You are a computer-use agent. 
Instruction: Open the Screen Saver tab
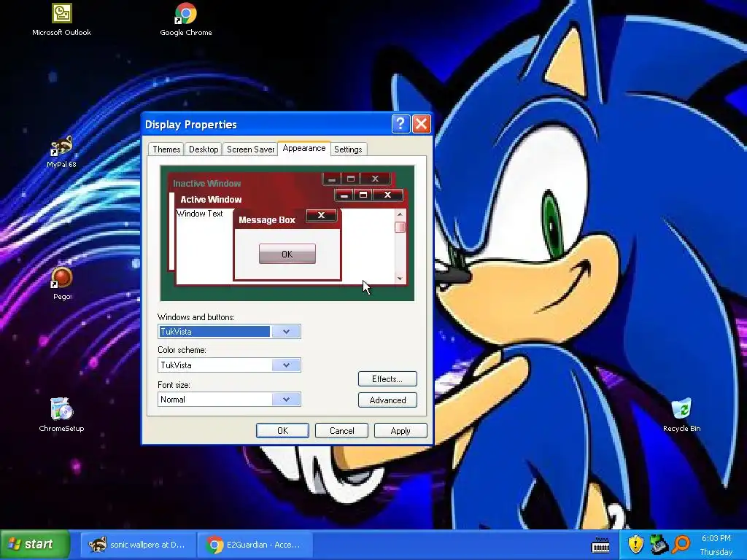point(251,149)
